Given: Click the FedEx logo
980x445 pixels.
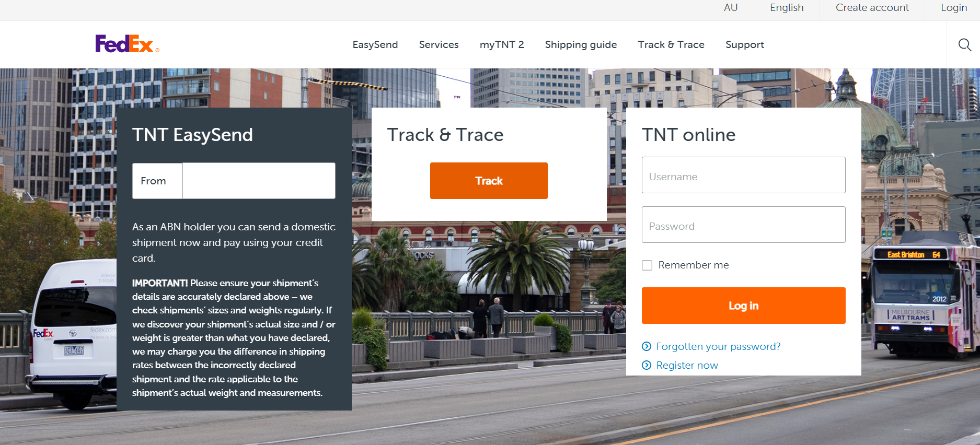Looking at the screenshot, I should (127, 44).
